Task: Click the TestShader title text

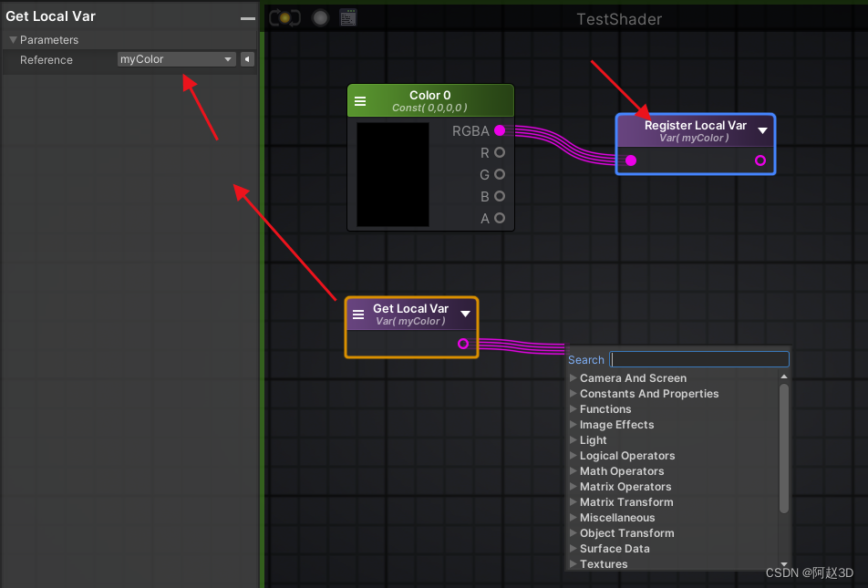Action: [x=619, y=19]
